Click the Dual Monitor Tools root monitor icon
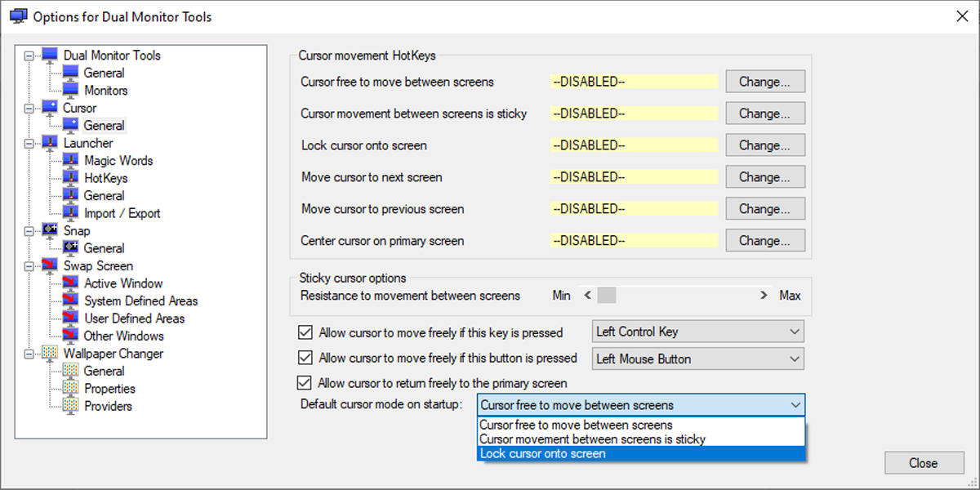Viewport: 980px width, 490px height. tap(51, 56)
